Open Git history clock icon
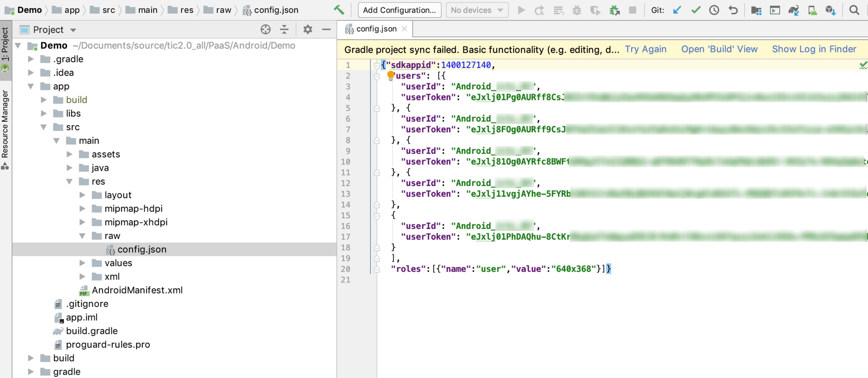 pyautogui.click(x=714, y=10)
